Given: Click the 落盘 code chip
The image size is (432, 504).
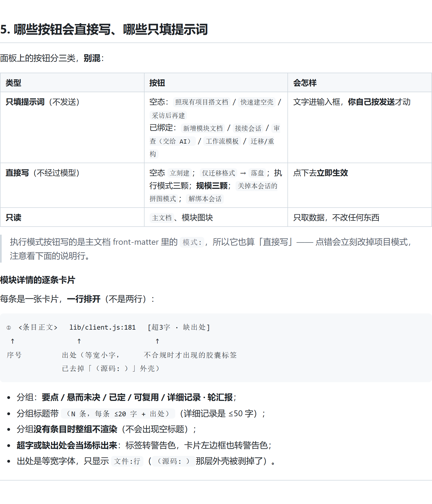Looking at the screenshot, I should [x=257, y=173].
